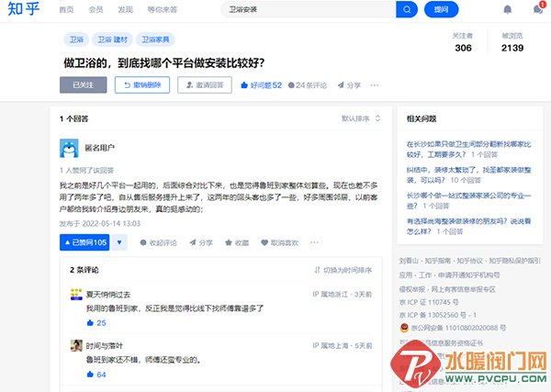551x392 pixels.
Task: Click the downvote triangle button
Action: [x=119, y=242]
